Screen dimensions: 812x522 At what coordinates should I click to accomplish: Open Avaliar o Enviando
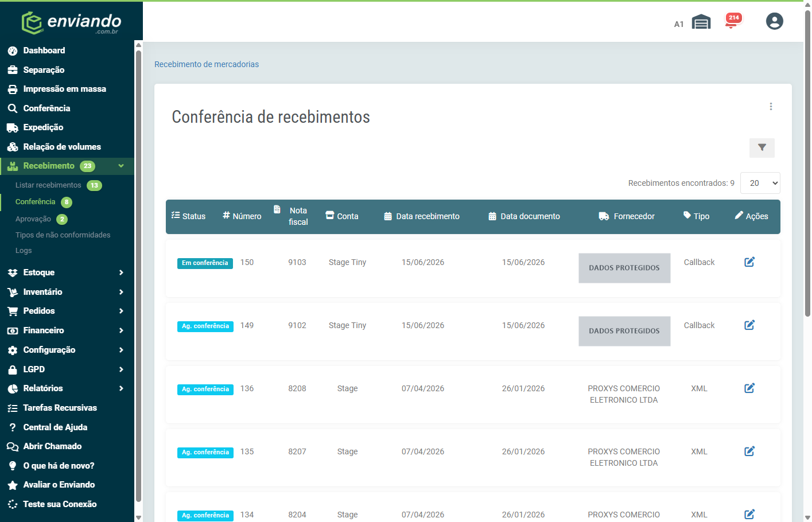click(x=67, y=485)
